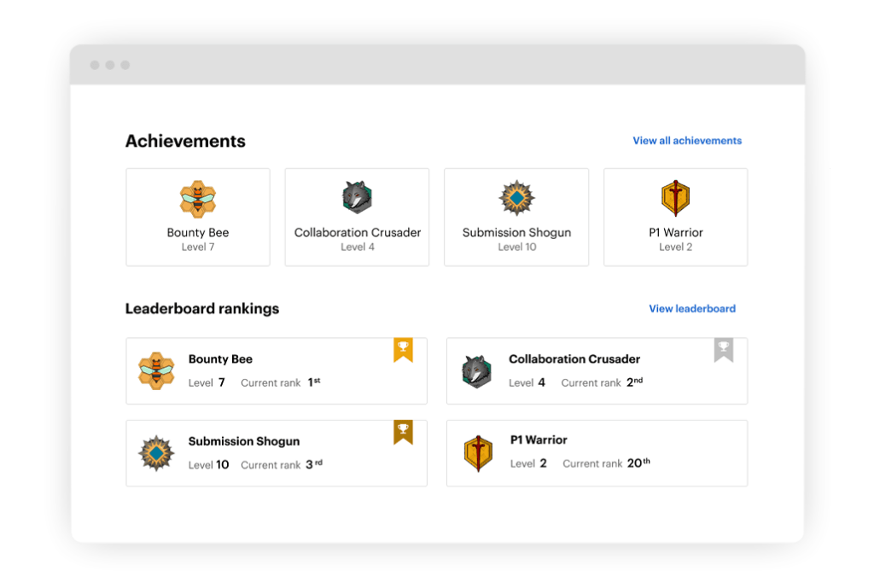Click the Submission Shogun badge in Achievements
The image size is (874, 588).
(x=516, y=198)
